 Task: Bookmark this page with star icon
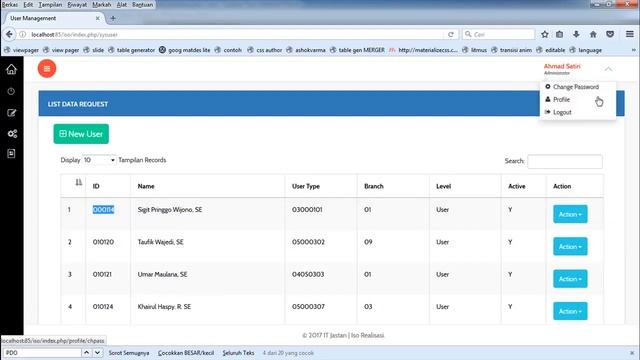pos(544,34)
